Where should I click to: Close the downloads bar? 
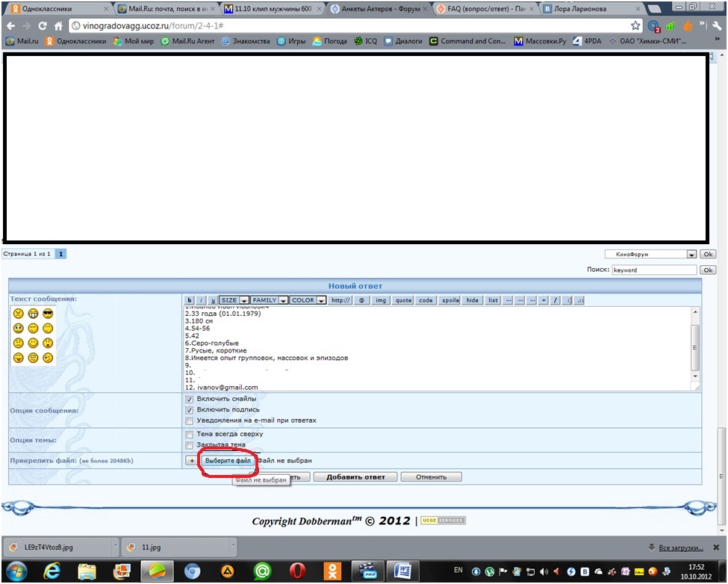tap(716, 547)
